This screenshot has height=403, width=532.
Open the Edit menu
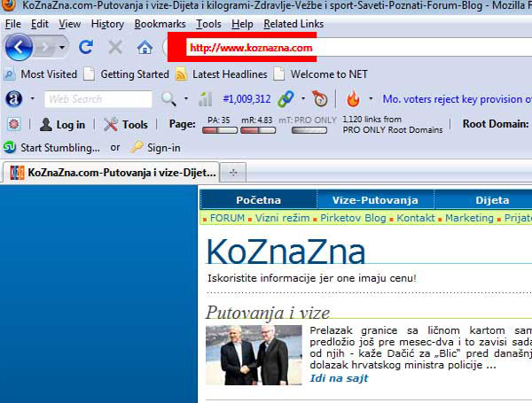(x=40, y=24)
